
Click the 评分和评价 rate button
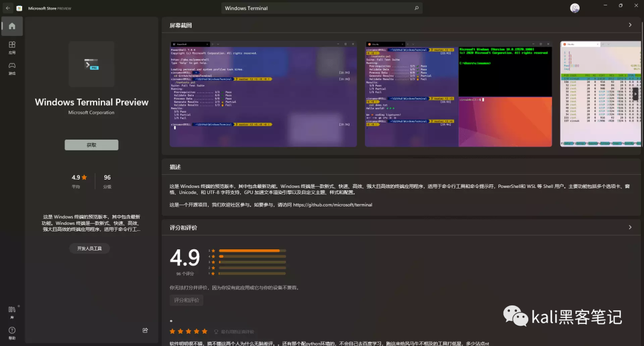coord(187,300)
